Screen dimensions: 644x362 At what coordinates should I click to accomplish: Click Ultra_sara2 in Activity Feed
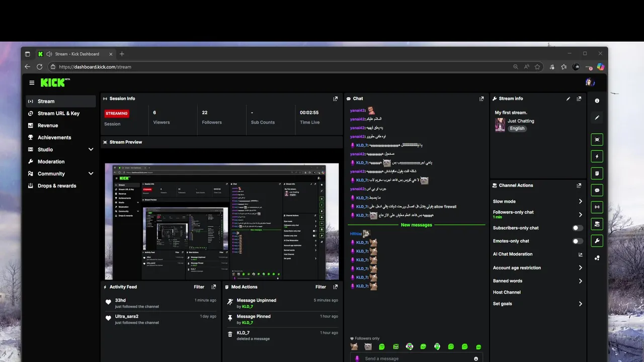click(127, 316)
